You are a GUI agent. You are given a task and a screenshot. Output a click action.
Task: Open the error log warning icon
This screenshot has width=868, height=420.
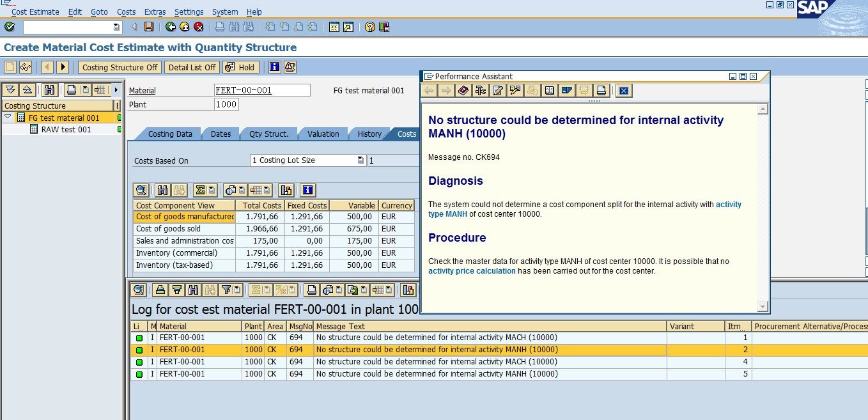(290, 67)
